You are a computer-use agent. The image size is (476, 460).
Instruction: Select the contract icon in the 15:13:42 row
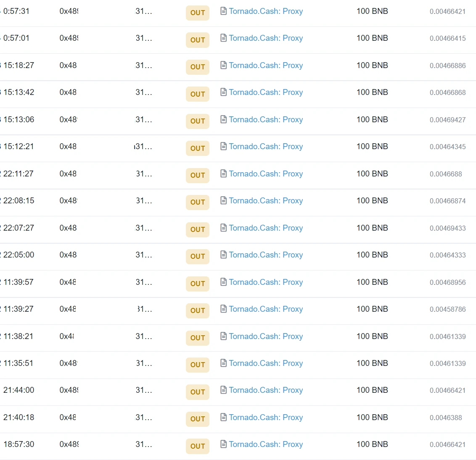point(223,92)
